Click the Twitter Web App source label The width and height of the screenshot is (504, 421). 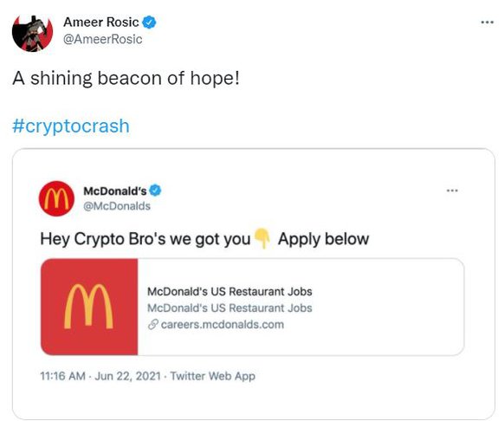(x=213, y=376)
